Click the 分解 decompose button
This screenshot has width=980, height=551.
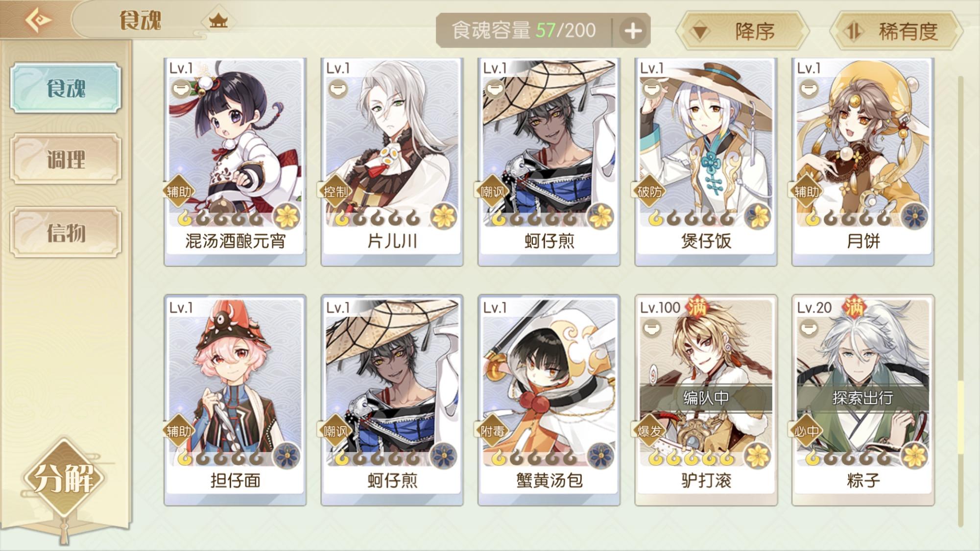[64, 479]
